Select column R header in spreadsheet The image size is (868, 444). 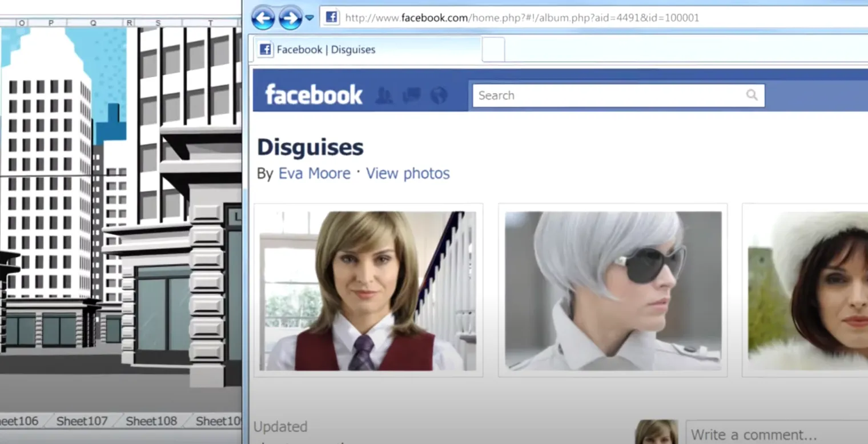pos(130,23)
